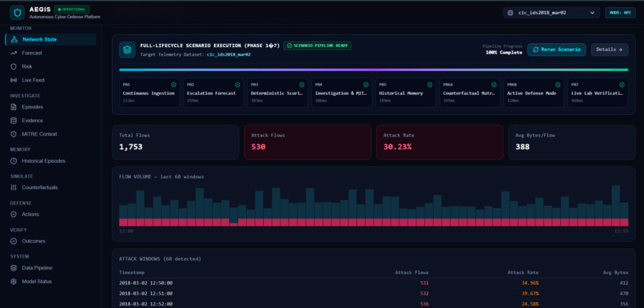
Task: Click the Counterfactuals sliders icon
Action: [14, 188]
